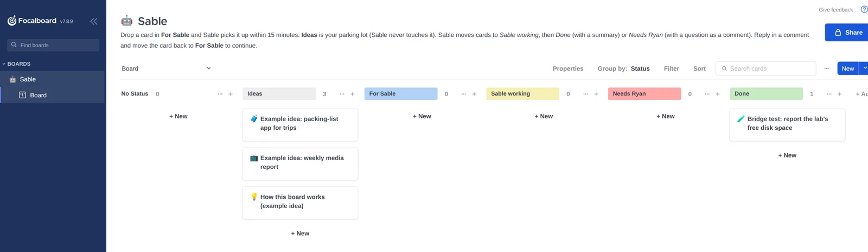Click + New under Ideas column
This screenshot has height=252, width=868.
(300, 234)
